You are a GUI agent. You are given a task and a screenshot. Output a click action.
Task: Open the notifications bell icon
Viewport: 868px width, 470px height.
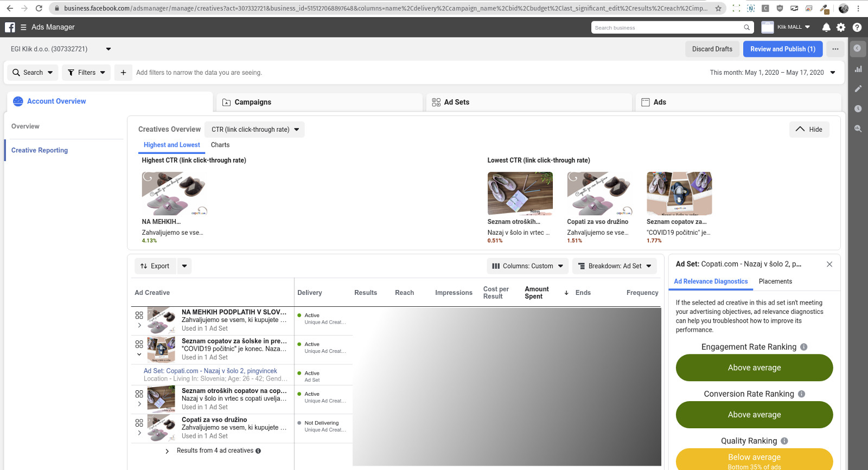click(x=826, y=27)
